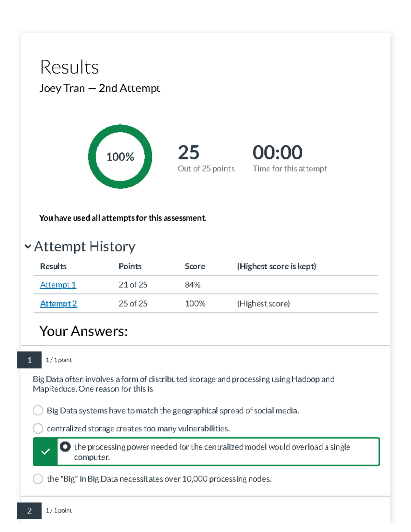411x532 pixels.
Task: Select the "centralized storage creates too many vulnerabilities" radio button
Action: pos(38,428)
